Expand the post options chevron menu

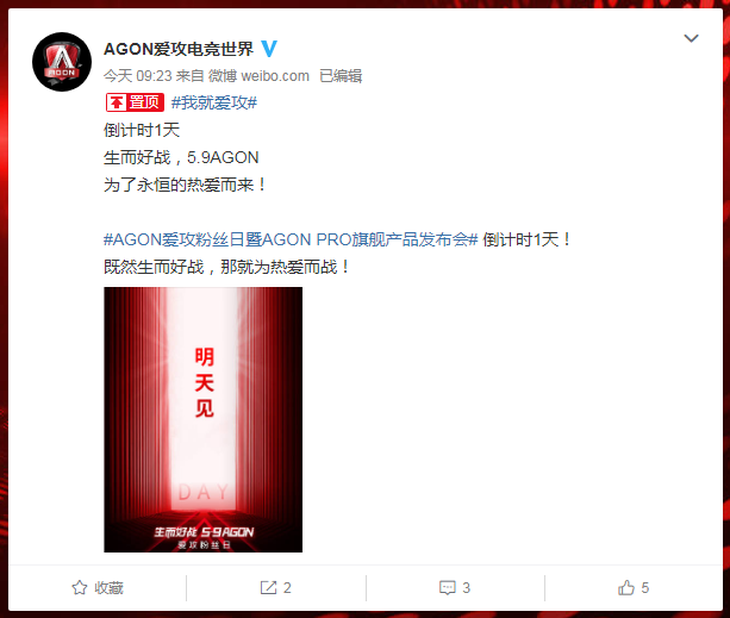(691, 38)
